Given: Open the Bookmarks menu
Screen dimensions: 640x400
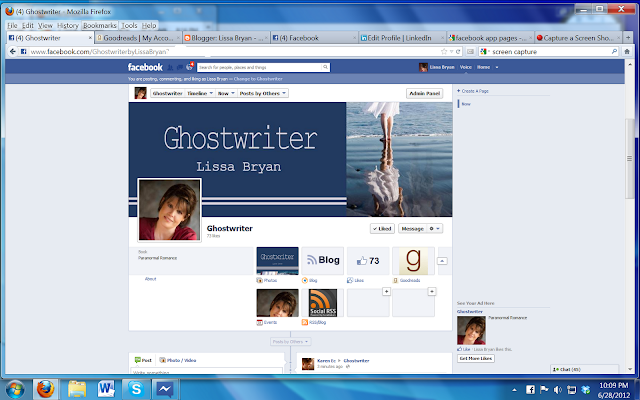Looking at the screenshot, I should coord(100,25).
